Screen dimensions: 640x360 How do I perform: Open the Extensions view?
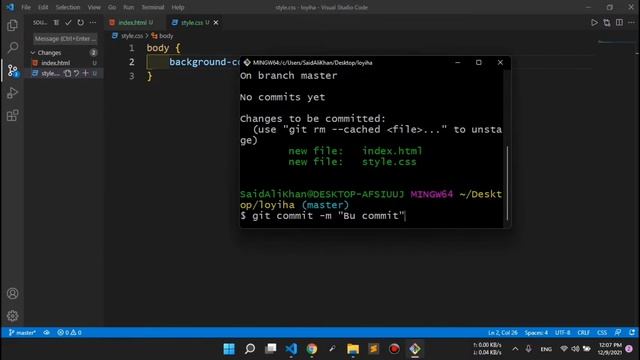13,116
